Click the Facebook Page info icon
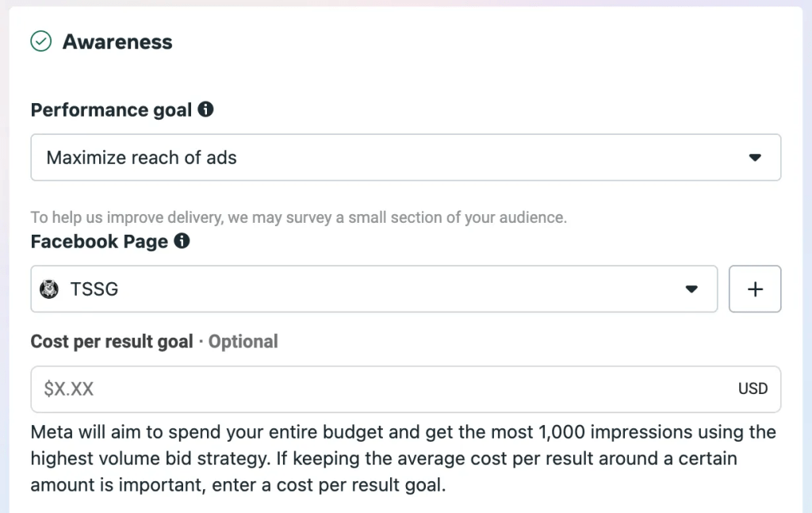 click(x=182, y=241)
